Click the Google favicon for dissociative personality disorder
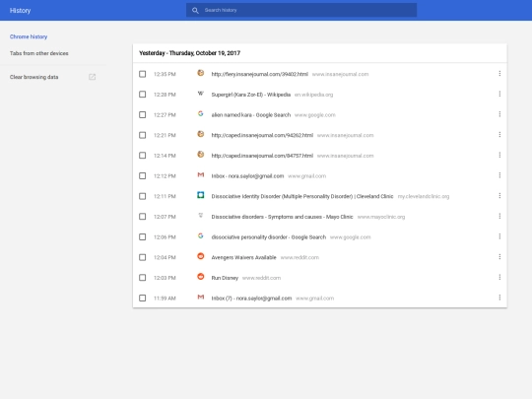 [201, 235]
